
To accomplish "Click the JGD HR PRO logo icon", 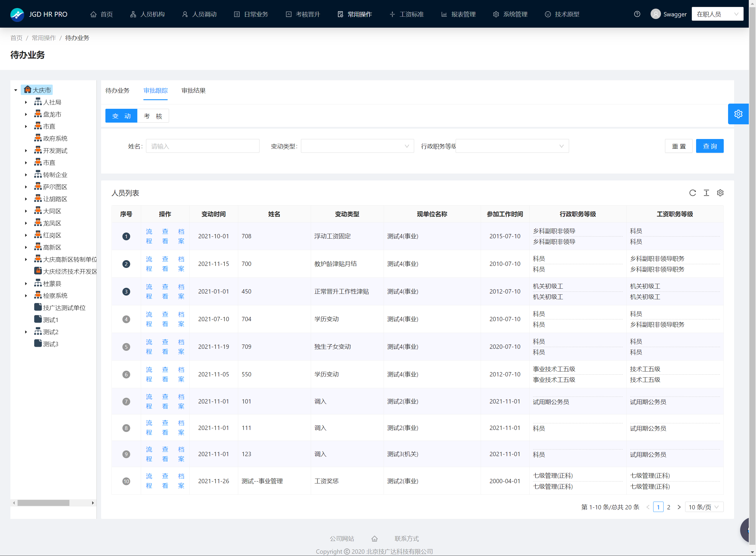I will coord(17,14).
